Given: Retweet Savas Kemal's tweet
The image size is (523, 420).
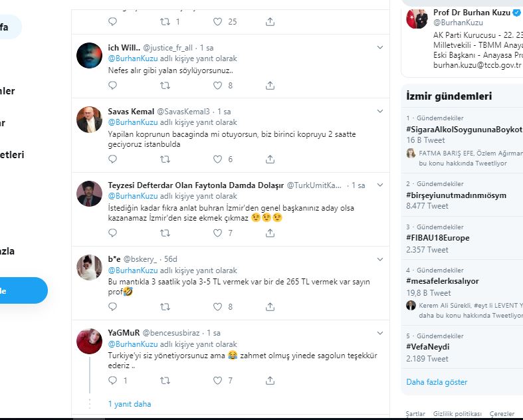Looking at the screenshot, I should tap(165, 159).
